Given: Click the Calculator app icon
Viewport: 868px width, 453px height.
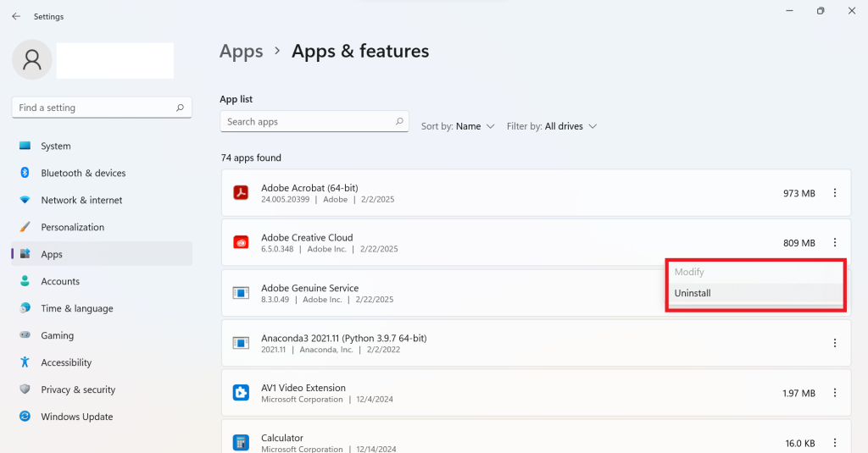Looking at the screenshot, I should pos(241,443).
